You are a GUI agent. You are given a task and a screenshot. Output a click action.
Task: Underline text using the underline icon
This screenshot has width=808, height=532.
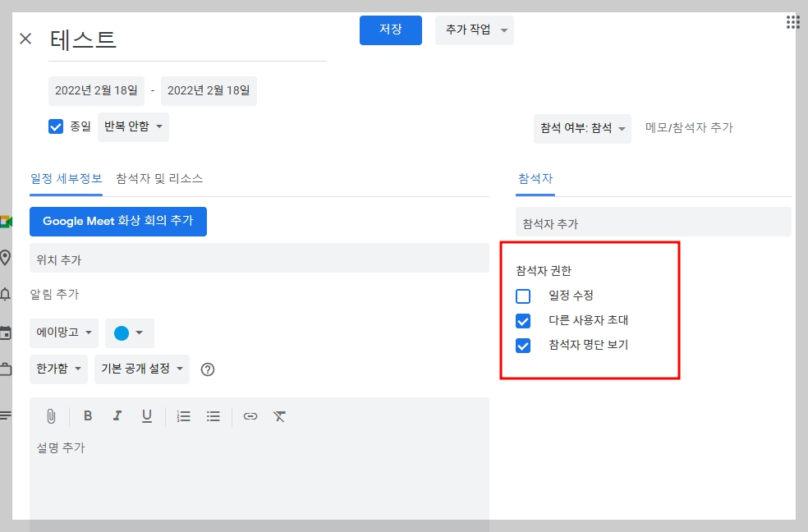coord(147,416)
